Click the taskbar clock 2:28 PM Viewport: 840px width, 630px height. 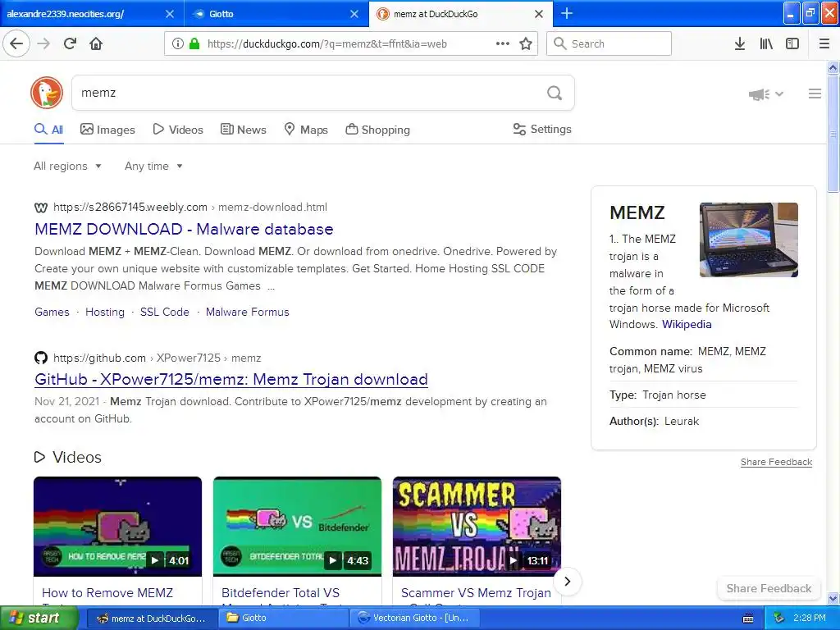click(x=810, y=618)
